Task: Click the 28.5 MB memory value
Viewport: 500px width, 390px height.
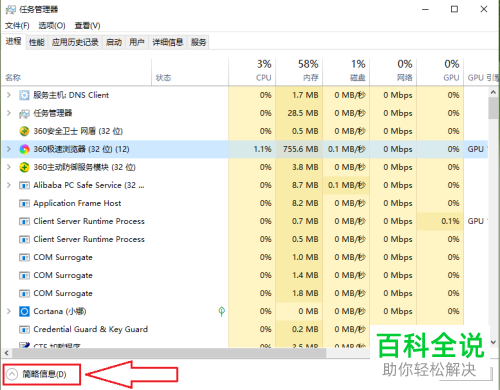Action: coord(303,113)
